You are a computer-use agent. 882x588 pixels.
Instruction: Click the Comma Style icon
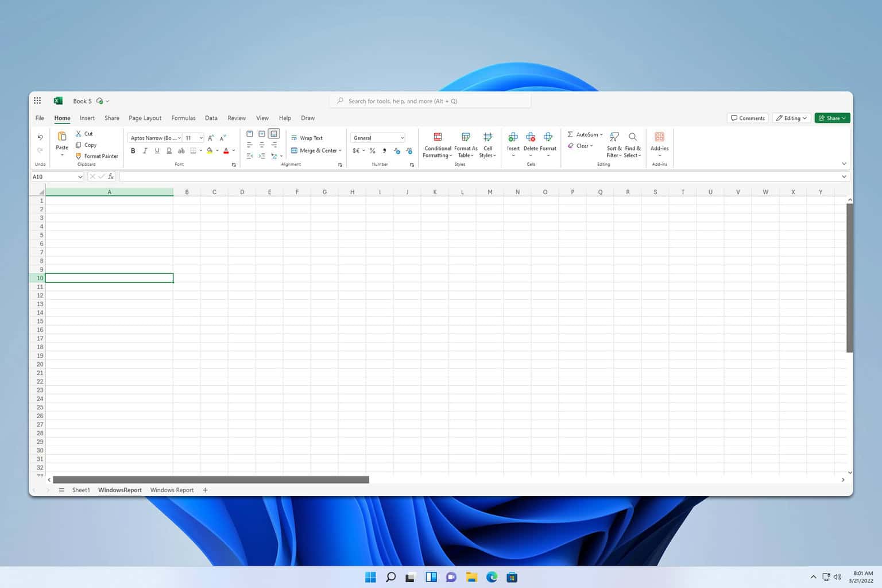pos(384,150)
